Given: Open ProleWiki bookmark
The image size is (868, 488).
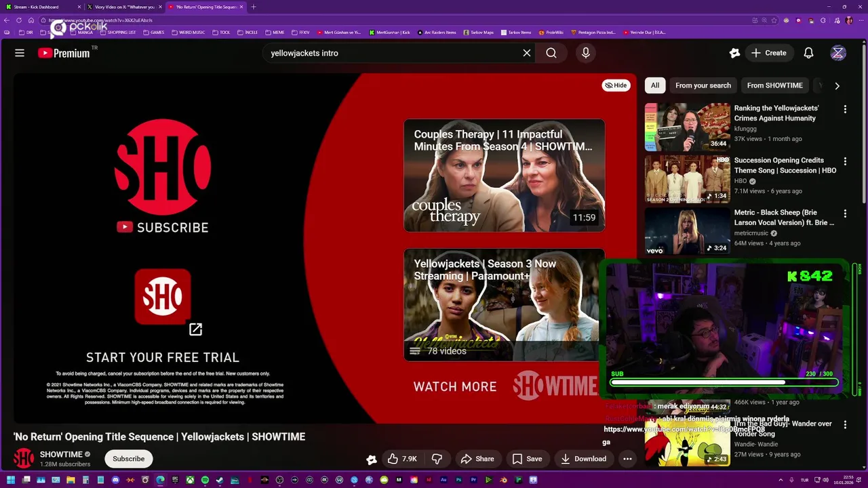Looking at the screenshot, I should click(551, 33).
